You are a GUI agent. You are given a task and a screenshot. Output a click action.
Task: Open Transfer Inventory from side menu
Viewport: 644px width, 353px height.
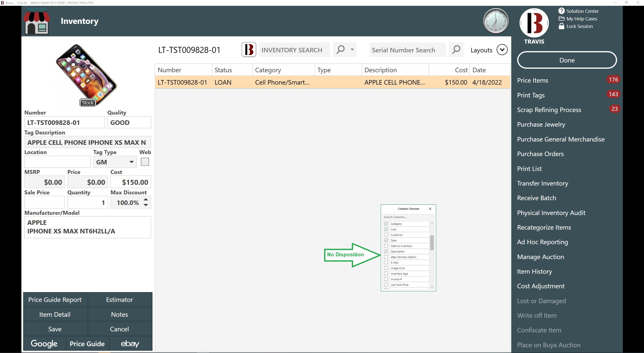[x=543, y=183]
